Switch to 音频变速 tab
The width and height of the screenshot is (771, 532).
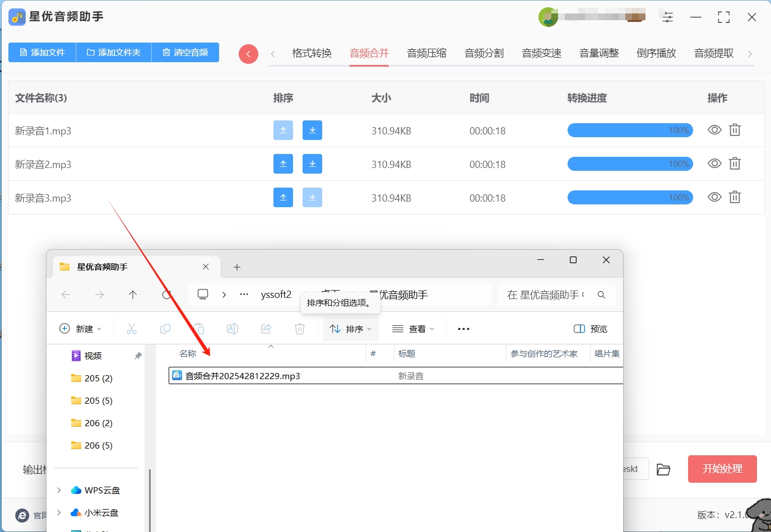pyautogui.click(x=541, y=53)
